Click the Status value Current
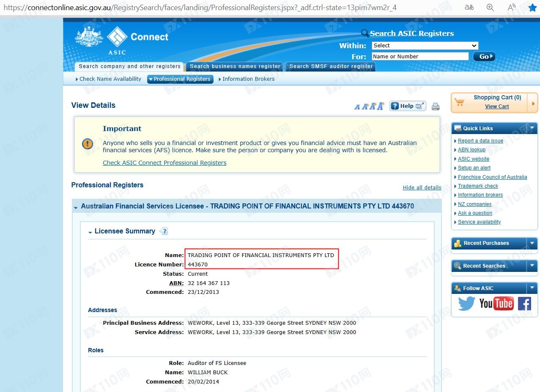The width and height of the screenshot is (540, 392). coord(197,274)
